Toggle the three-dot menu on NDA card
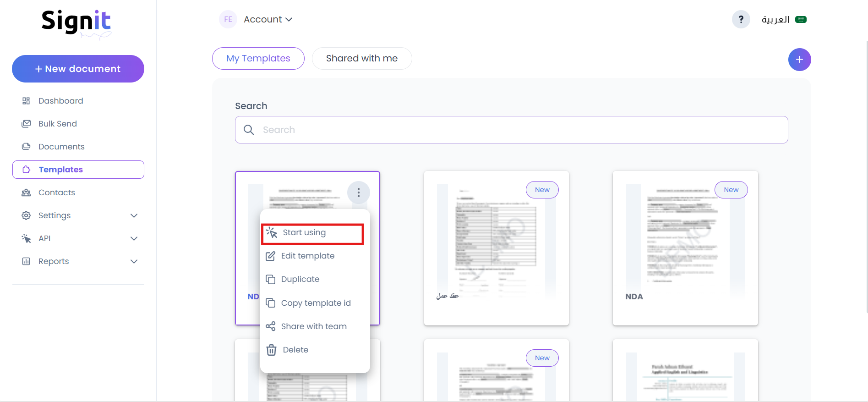The width and height of the screenshot is (868, 402). coord(359,193)
